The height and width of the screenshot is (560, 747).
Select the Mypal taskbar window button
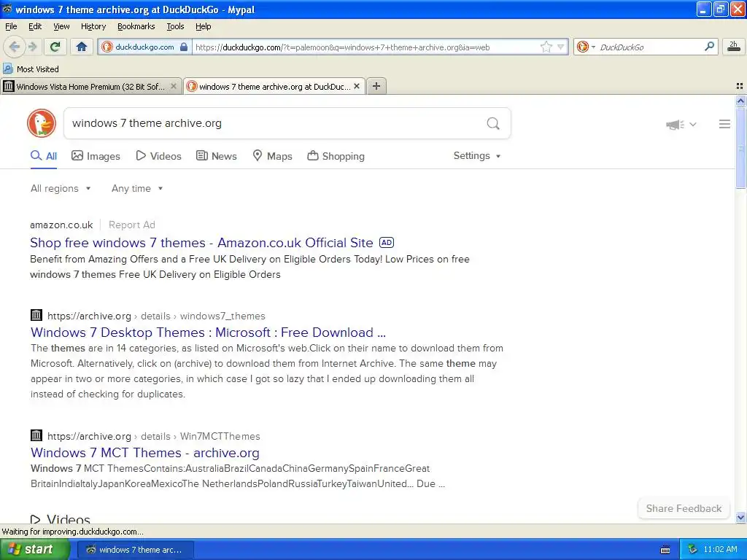[135, 550]
